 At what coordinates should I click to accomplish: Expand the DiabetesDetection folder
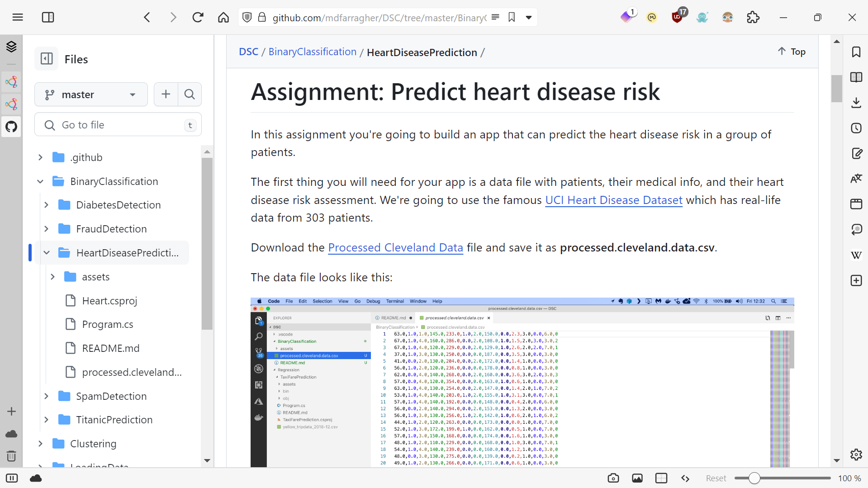click(x=47, y=205)
